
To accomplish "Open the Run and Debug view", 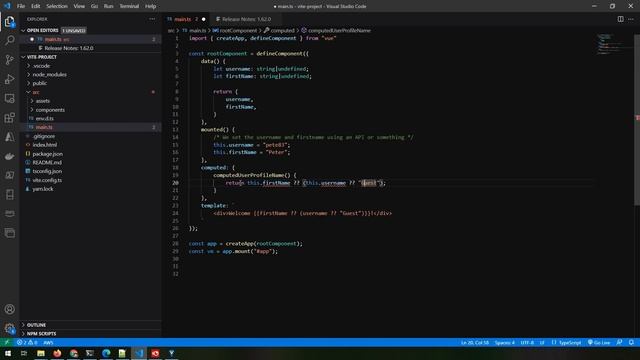I will (x=9, y=79).
